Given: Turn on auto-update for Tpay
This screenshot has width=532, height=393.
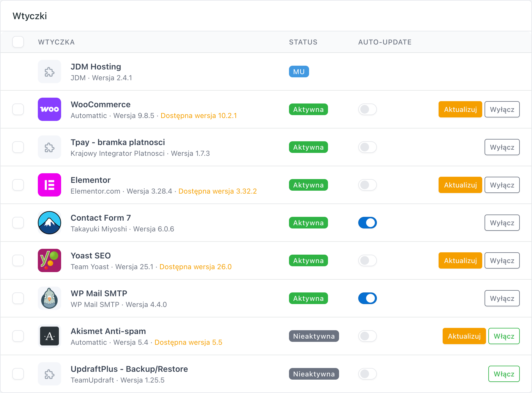Looking at the screenshot, I should [368, 147].
